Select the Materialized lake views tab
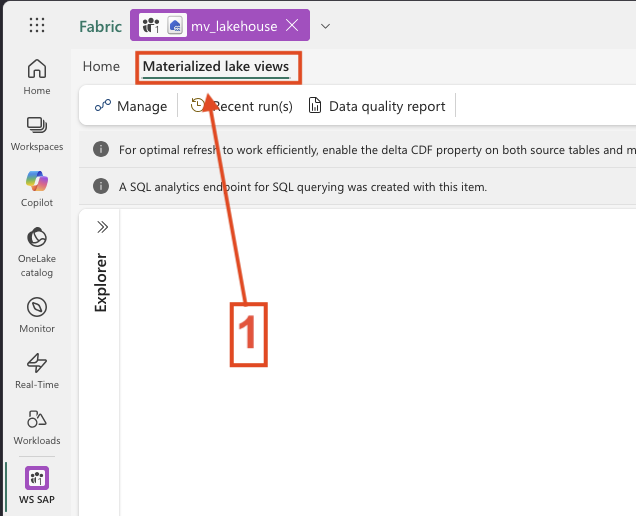This screenshot has height=516, width=636. [216, 67]
